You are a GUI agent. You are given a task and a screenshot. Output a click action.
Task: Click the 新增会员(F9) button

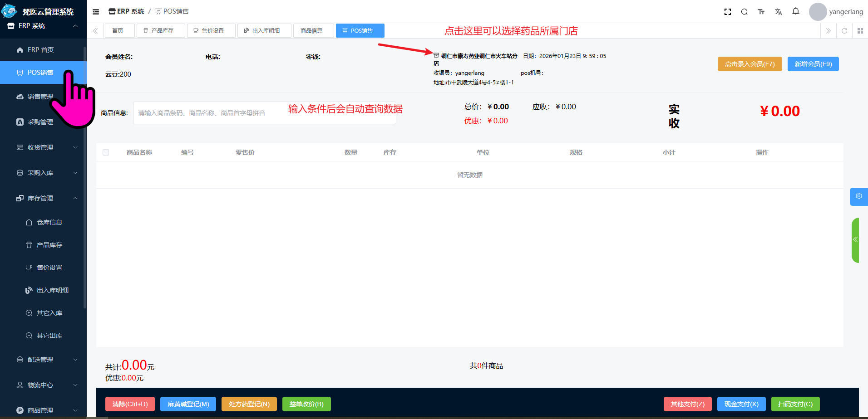click(813, 64)
